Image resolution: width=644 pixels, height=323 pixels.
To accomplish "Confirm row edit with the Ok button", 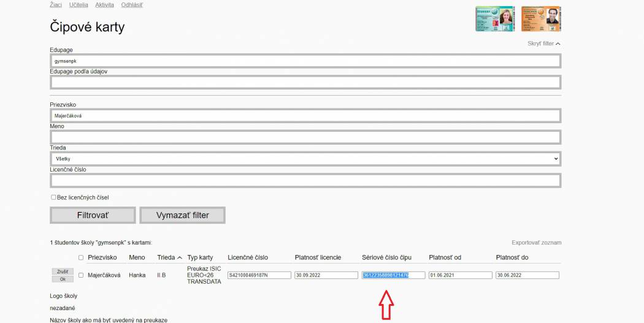I will coord(63,279).
